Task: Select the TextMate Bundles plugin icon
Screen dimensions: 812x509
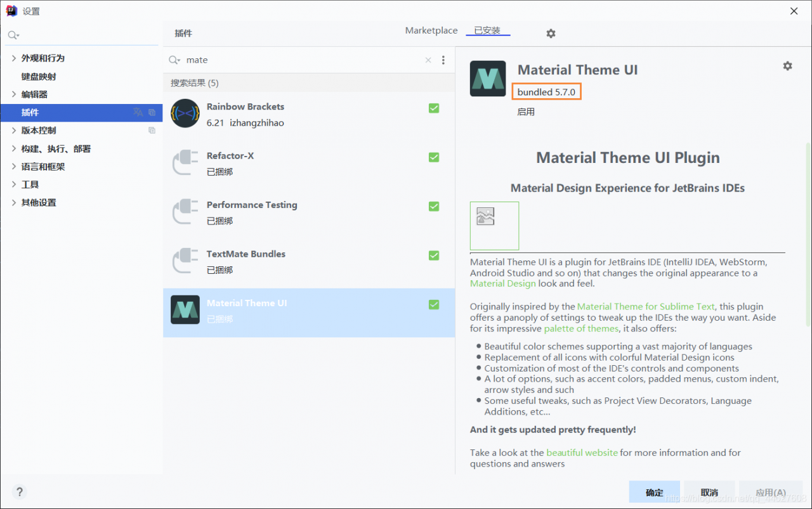Action: coord(185,261)
